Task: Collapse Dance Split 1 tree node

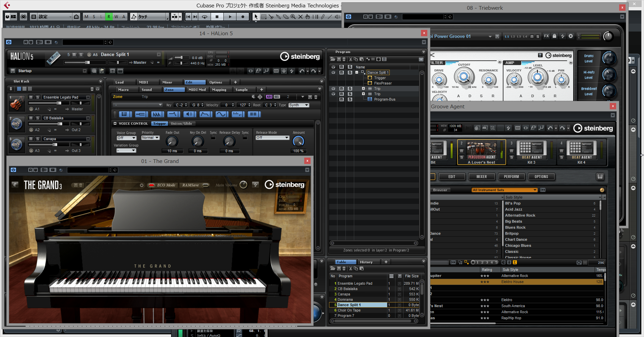Action: pyautogui.click(x=357, y=72)
